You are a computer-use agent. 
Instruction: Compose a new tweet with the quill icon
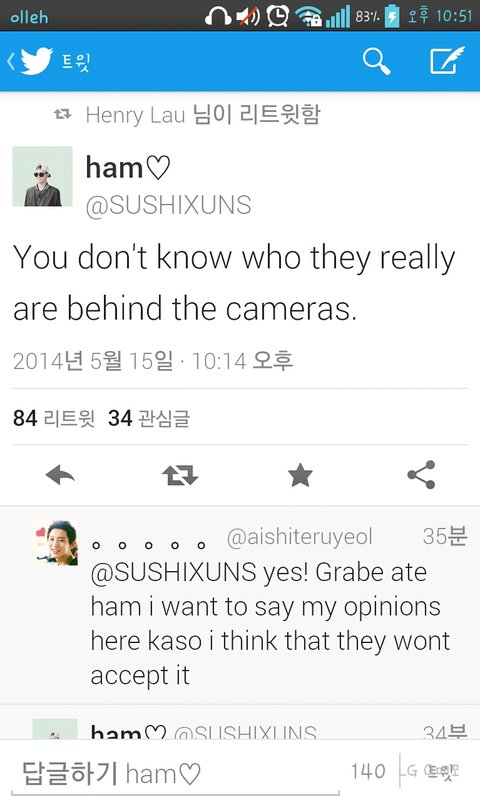coord(447,61)
